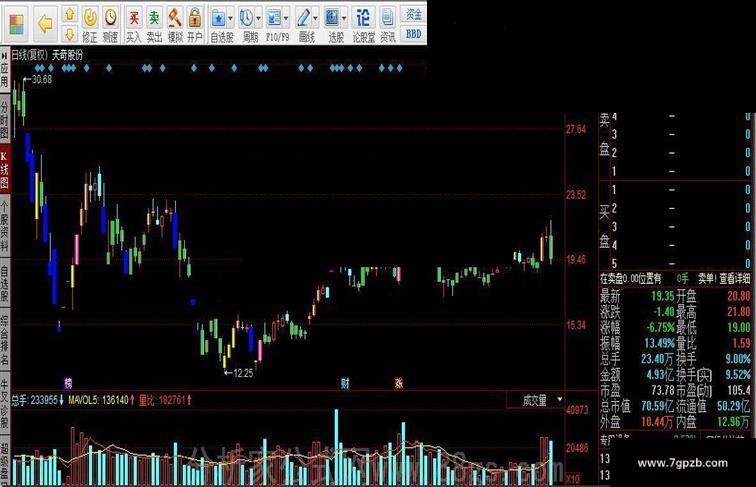Screen dimensions: 756x487
Task: Expand the 周期 dropdown arrow
Action: (258, 19)
